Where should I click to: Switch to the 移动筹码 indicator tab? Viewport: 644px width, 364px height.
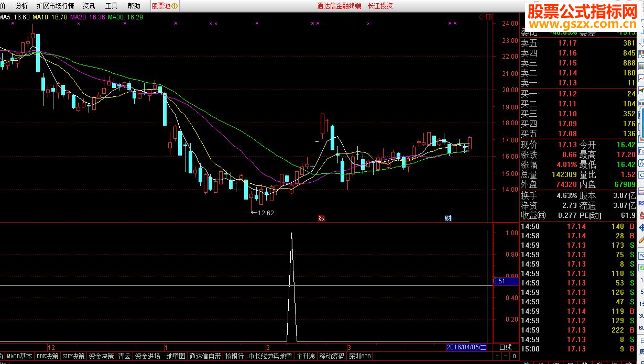click(x=332, y=356)
